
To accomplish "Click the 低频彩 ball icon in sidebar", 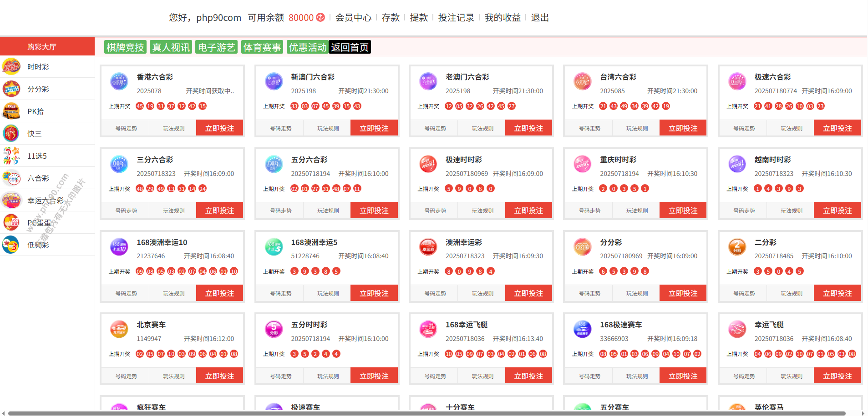I will 11,245.
